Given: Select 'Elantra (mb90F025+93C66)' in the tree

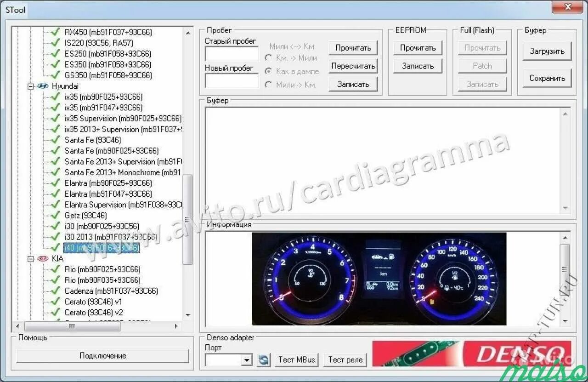Looking at the screenshot, I should click(108, 183).
